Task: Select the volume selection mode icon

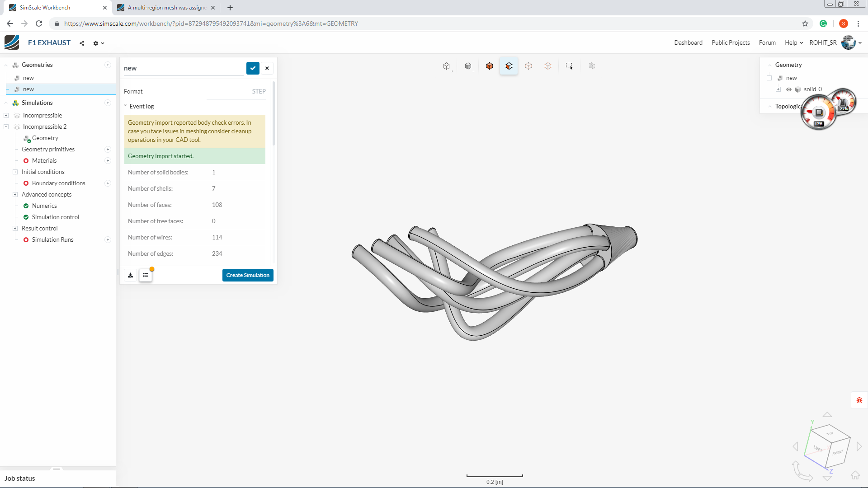Action: pos(490,66)
